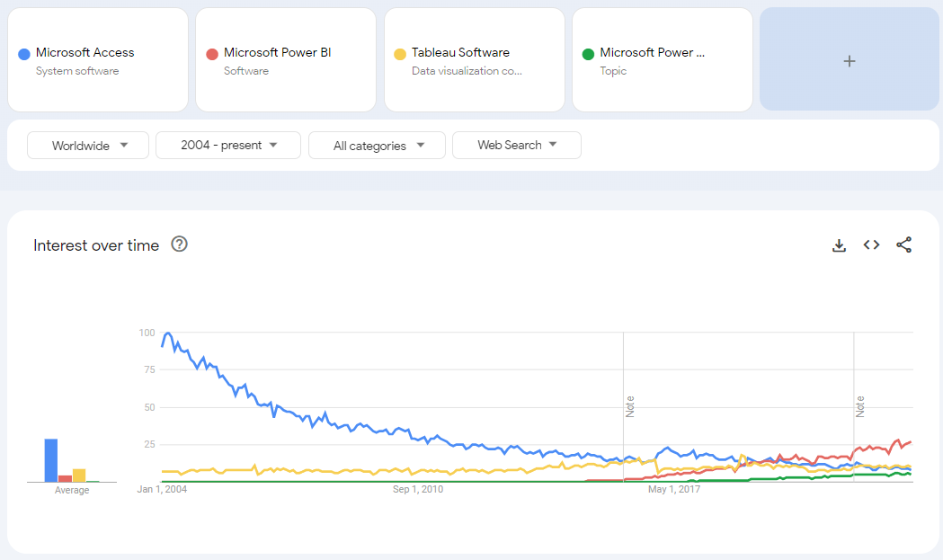Image resolution: width=943 pixels, height=560 pixels.
Task: Click the 75 value on the y-axis
Action: tap(150, 369)
